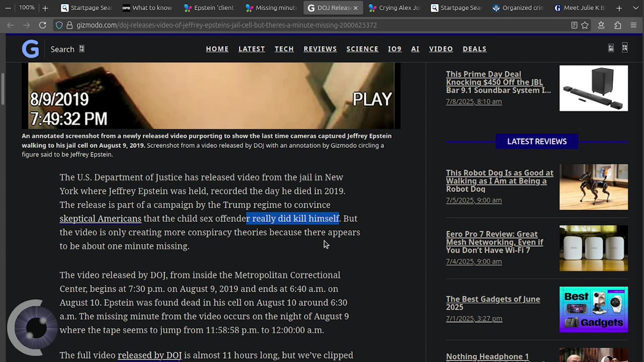Open Best Gadgets of June 2025 headline
Image resolution: width=644 pixels, height=362 pixels.
[493, 303]
